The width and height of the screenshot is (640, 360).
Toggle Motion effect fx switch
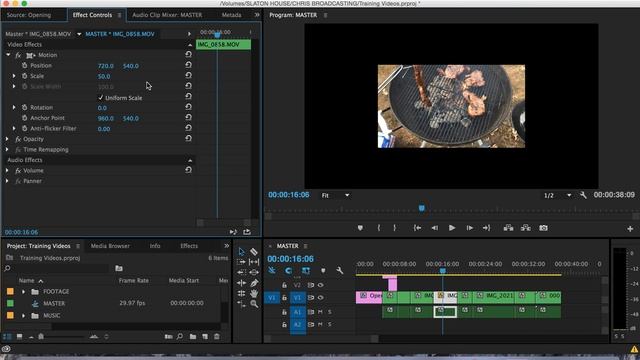tap(18, 55)
